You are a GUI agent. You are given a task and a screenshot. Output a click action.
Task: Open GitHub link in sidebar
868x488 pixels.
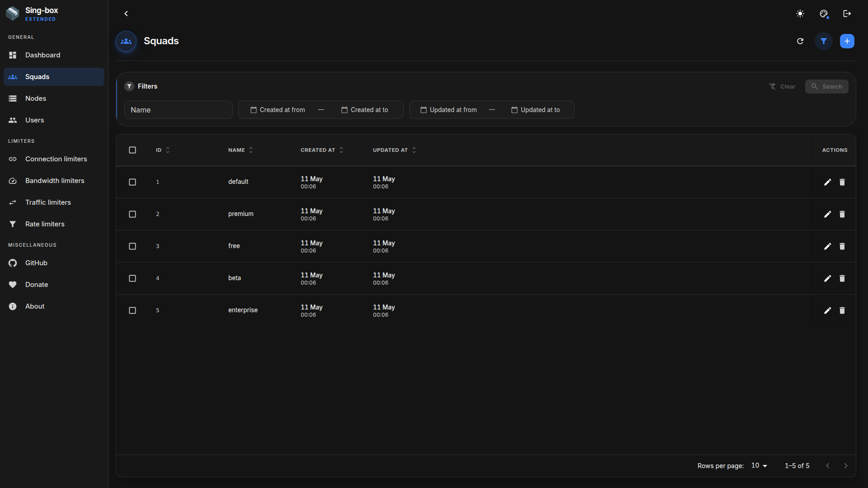pyautogui.click(x=54, y=263)
